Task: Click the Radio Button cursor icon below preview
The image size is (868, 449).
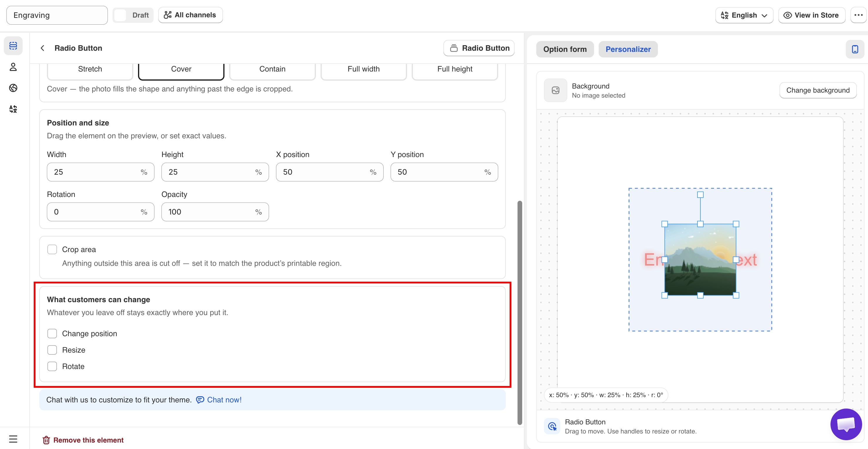Action: coord(552,426)
